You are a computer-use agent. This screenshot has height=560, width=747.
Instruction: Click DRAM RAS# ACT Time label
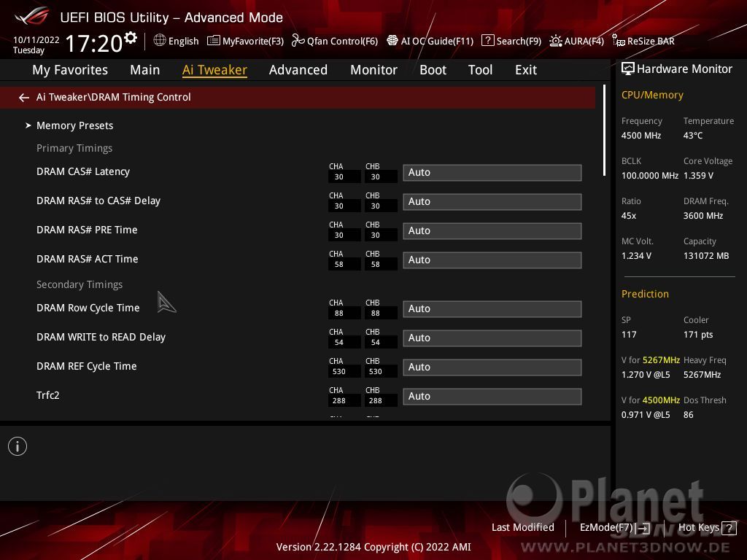(x=88, y=259)
